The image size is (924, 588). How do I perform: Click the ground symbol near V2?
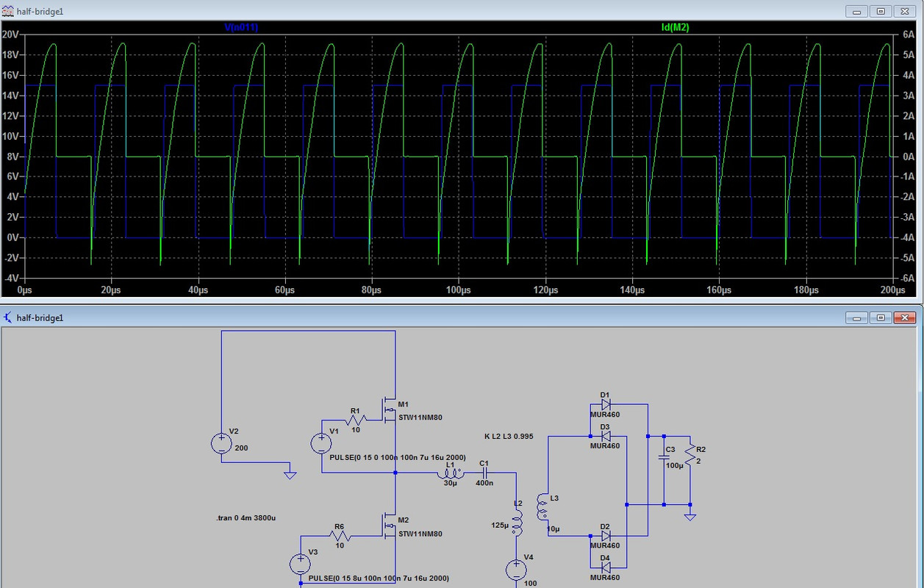[x=290, y=474]
